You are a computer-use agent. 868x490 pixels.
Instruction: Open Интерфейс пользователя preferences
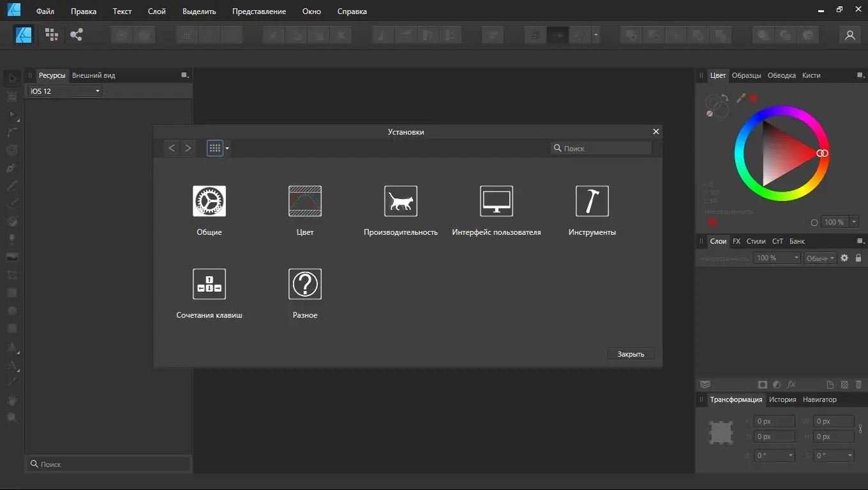497,211
